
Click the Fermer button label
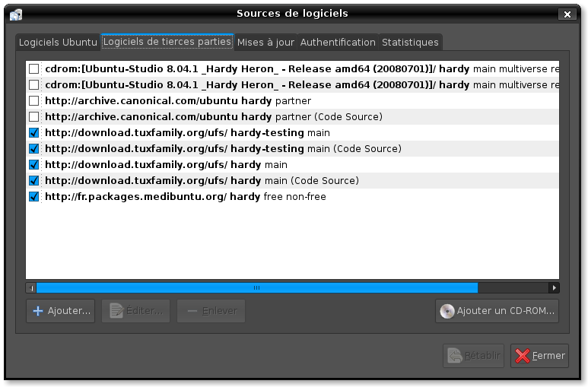[548, 356]
